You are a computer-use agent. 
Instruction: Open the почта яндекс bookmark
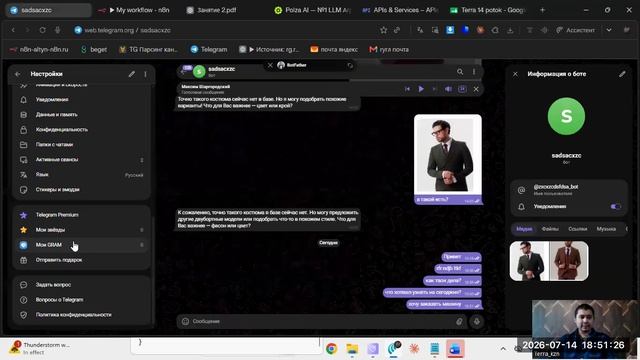coord(334,49)
